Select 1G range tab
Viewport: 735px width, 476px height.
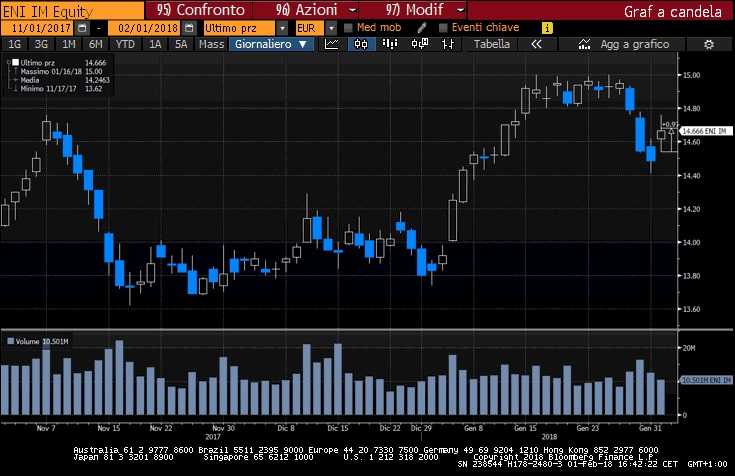coord(15,44)
